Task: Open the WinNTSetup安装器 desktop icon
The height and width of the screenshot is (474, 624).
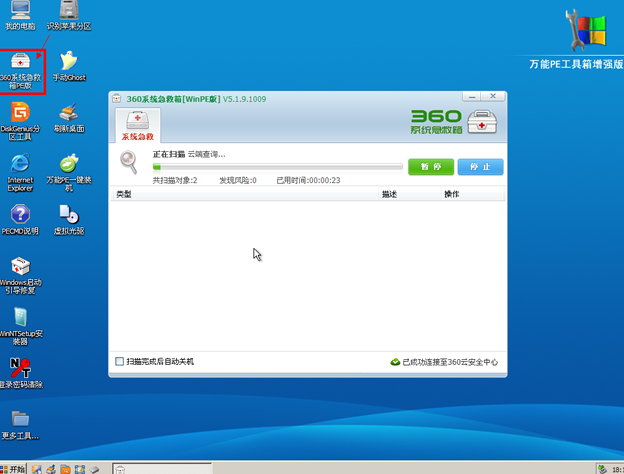Action: (x=20, y=326)
